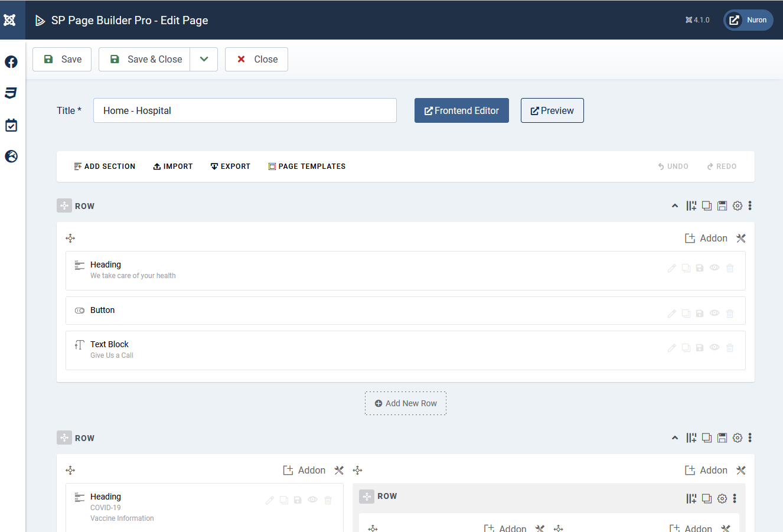783x532 pixels.
Task: Toggle Text Block visibility eye icon
Action: tap(715, 347)
